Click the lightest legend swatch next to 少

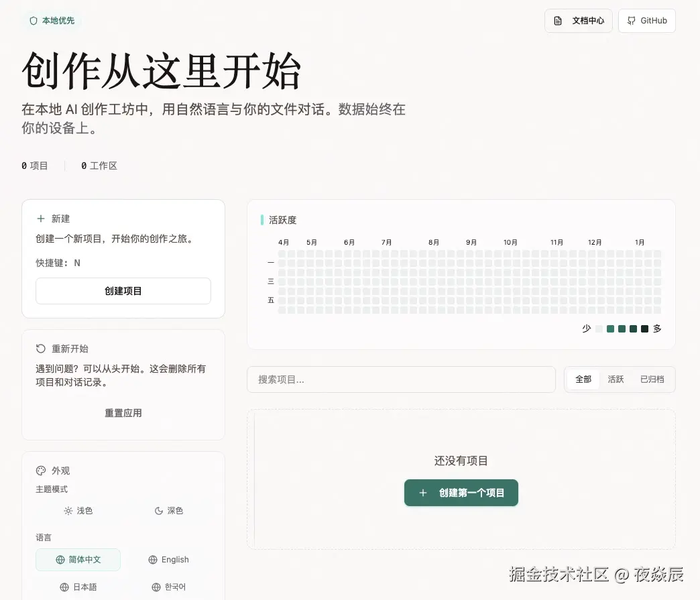599,329
